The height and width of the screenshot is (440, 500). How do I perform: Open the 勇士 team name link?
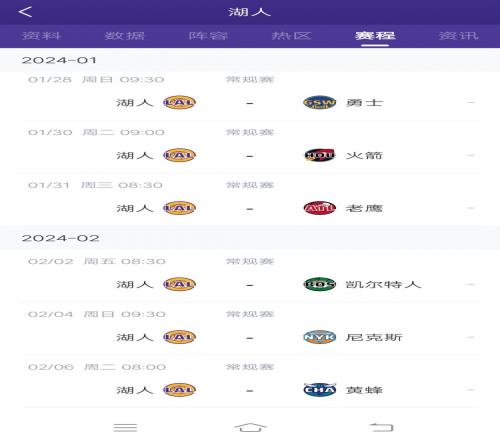(x=364, y=103)
